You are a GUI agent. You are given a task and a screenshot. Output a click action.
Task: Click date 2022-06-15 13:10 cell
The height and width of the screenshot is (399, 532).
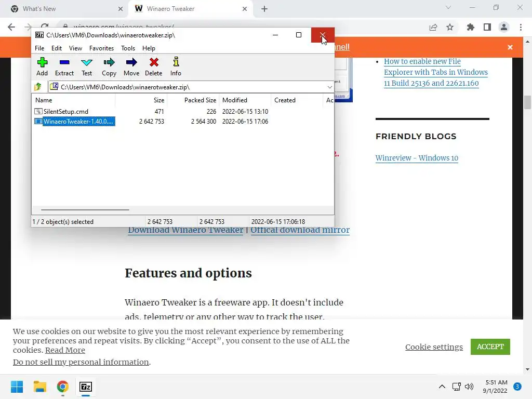click(245, 111)
